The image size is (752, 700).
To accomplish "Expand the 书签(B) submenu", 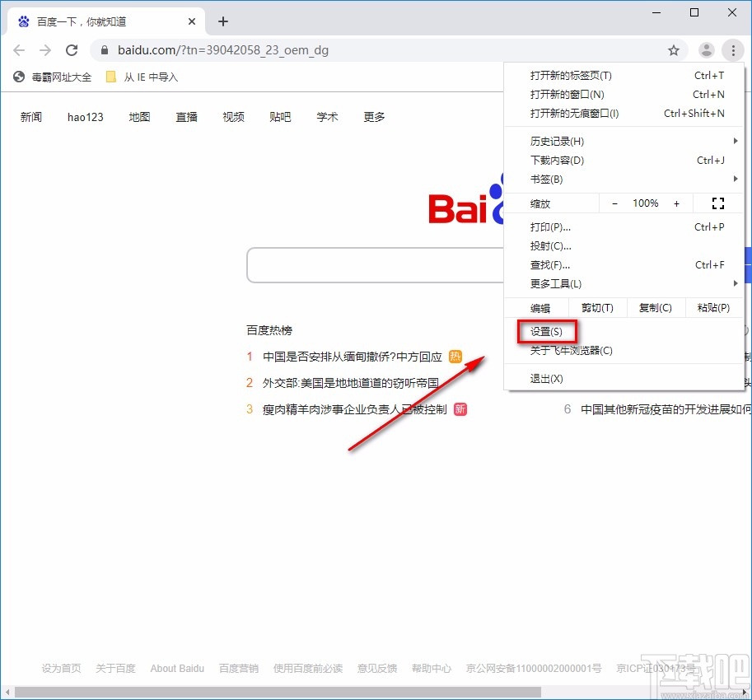I will coord(624,180).
